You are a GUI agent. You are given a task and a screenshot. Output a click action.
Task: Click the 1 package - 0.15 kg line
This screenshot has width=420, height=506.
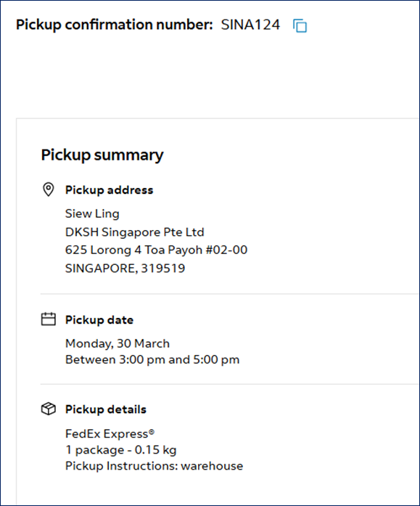pos(121,450)
